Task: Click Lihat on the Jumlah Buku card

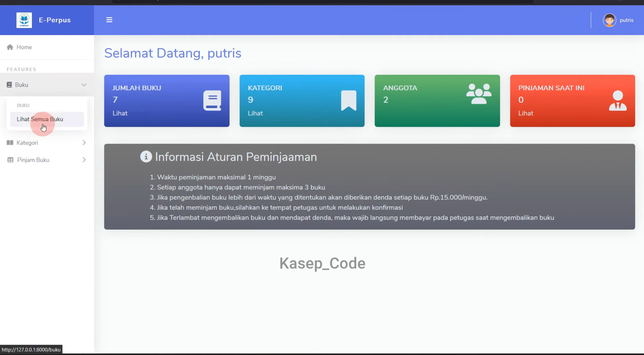Action: click(120, 113)
